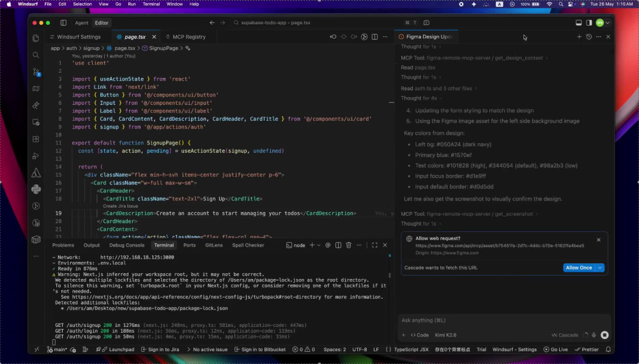Click the Ask anything chat input
The image size is (639, 364).
pos(504,320)
